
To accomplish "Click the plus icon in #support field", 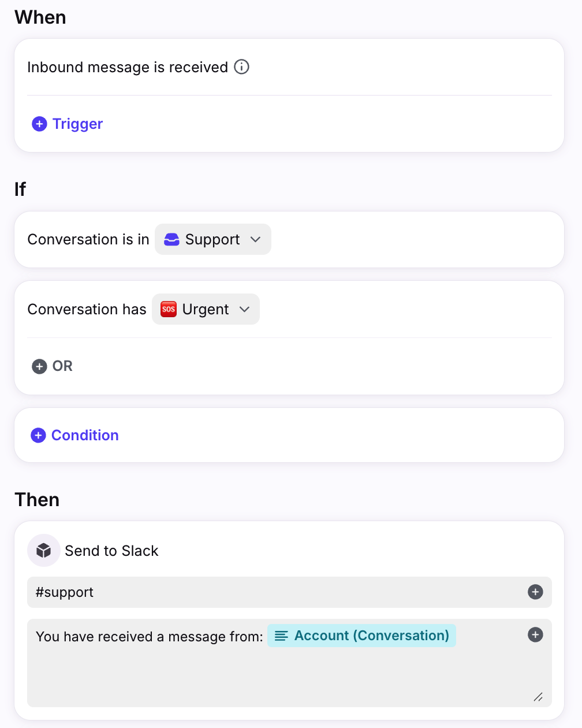I will pyautogui.click(x=535, y=592).
